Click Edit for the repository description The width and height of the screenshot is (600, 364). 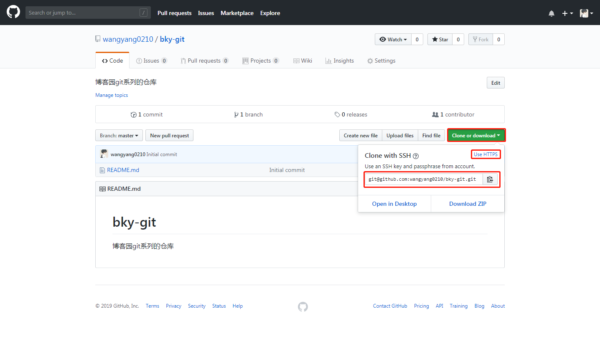(496, 83)
